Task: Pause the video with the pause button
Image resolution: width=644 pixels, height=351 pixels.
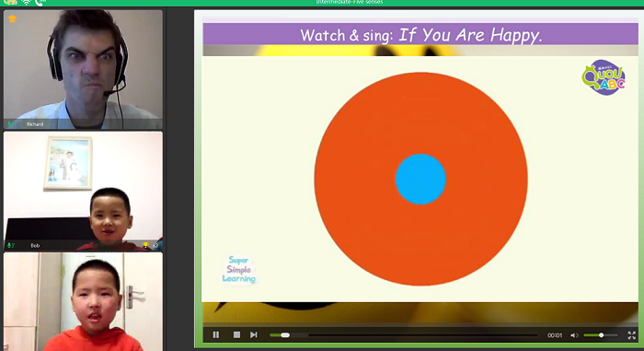Action: 215,335
